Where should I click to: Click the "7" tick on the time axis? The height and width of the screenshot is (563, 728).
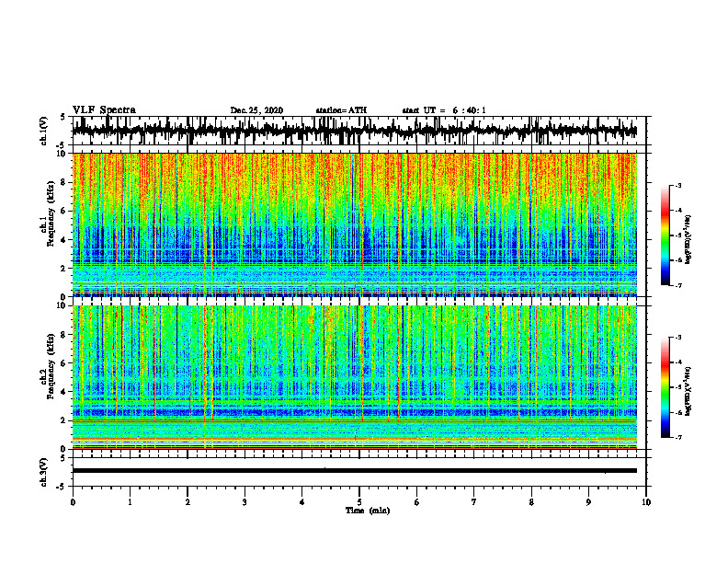click(x=474, y=502)
